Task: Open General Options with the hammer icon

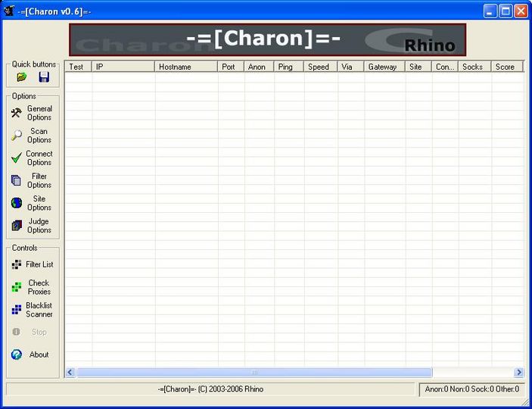Action: 17,113
